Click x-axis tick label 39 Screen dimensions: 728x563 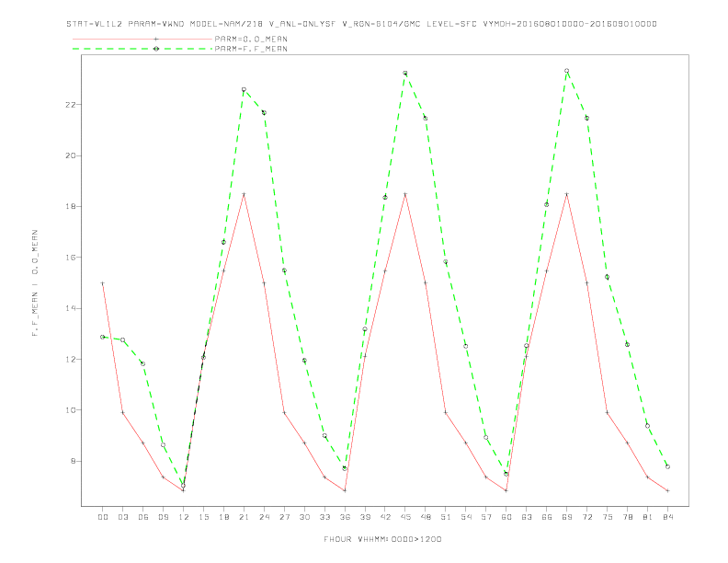(365, 517)
